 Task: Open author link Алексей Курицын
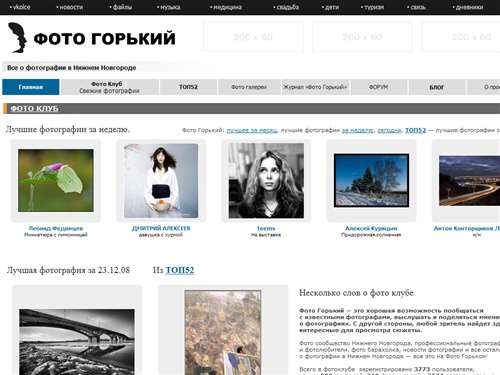coord(371,228)
